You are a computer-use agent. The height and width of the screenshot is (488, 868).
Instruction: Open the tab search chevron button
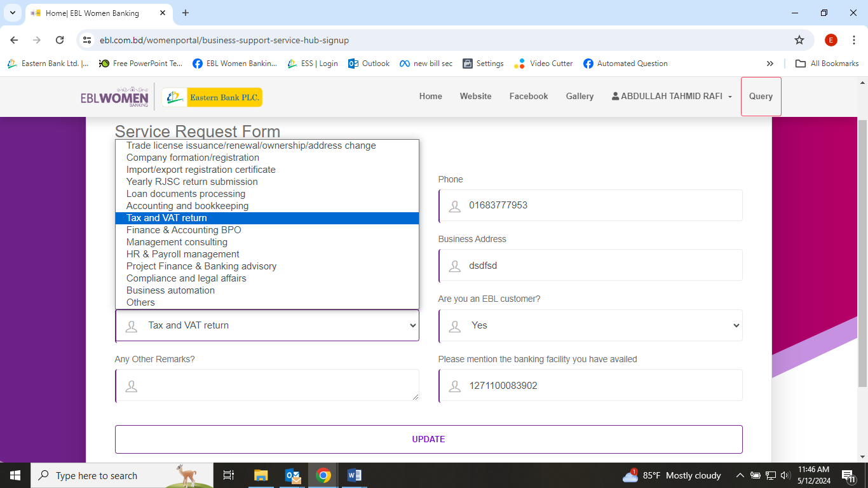(x=12, y=13)
